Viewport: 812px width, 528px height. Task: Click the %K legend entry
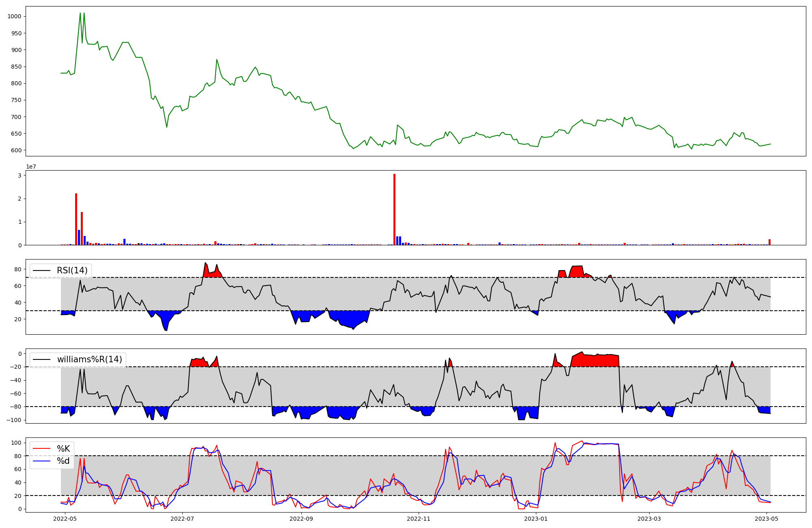(63, 449)
